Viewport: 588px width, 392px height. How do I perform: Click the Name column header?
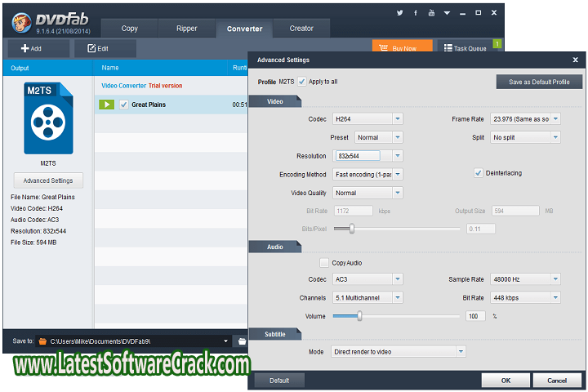coord(110,68)
